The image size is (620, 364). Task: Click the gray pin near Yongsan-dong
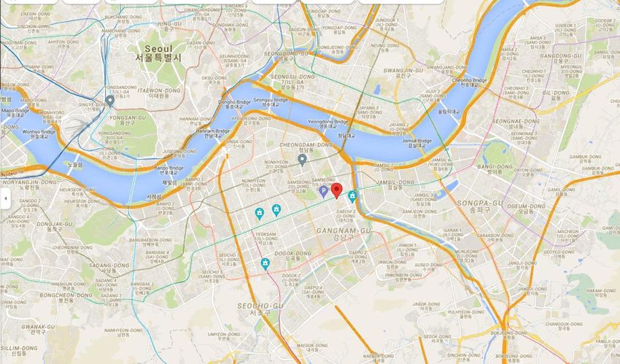(110, 101)
